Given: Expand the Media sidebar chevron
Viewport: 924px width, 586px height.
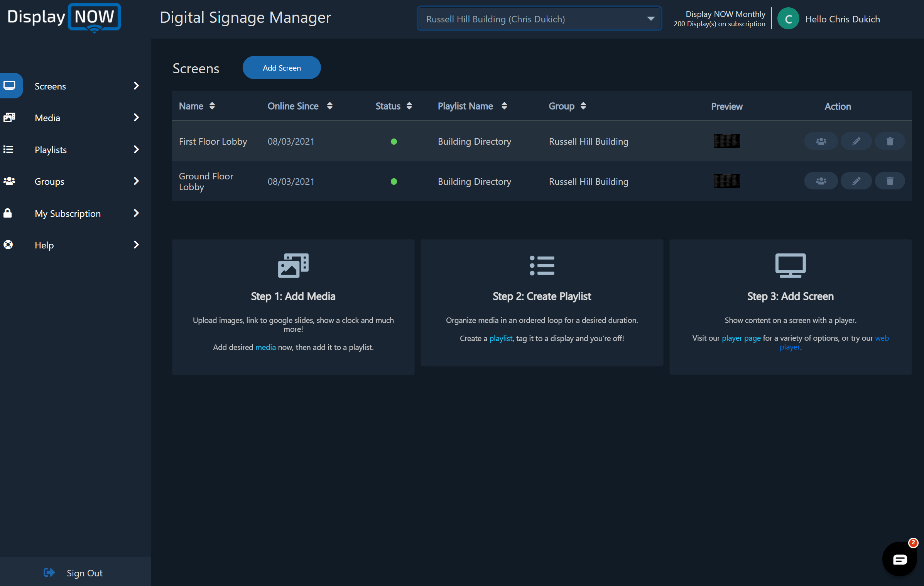Looking at the screenshot, I should [x=136, y=118].
